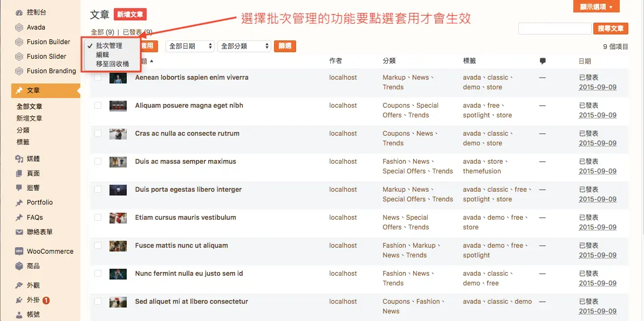Screen dimensions: 644x321
Task: Tick checkbox for Aenean lobortis sapien enim viverra
Action: (x=98, y=78)
